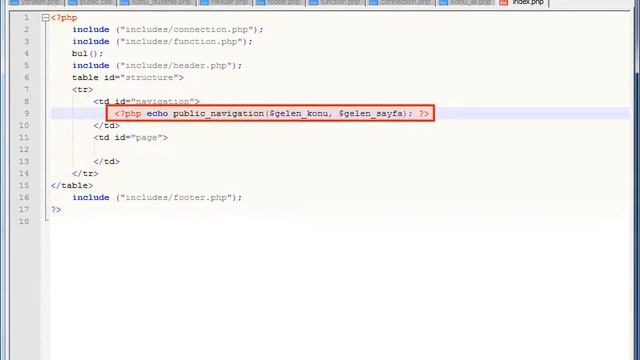Click the includes/footer.php include line

click(157, 197)
